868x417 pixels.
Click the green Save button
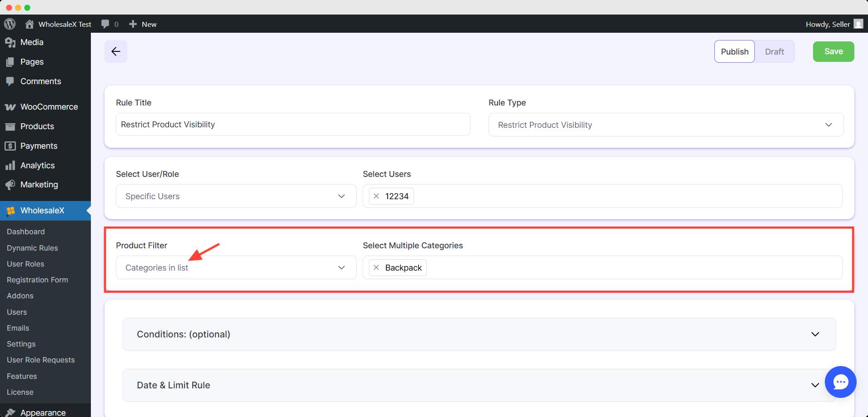tap(833, 51)
